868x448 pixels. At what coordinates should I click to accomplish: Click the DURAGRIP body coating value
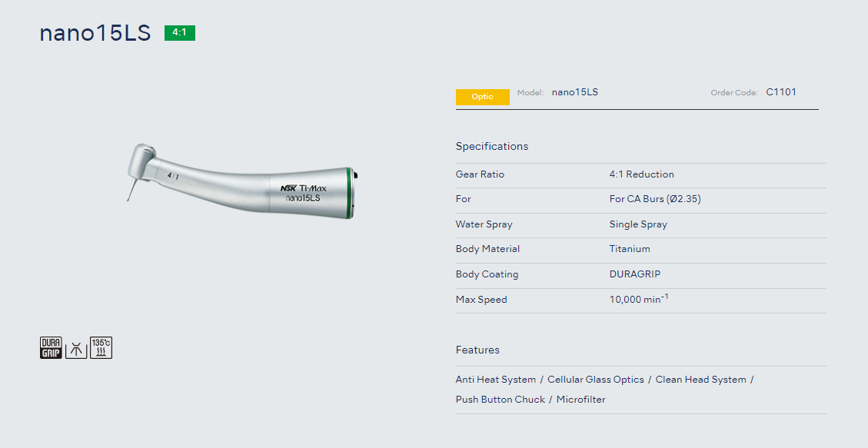tap(635, 274)
